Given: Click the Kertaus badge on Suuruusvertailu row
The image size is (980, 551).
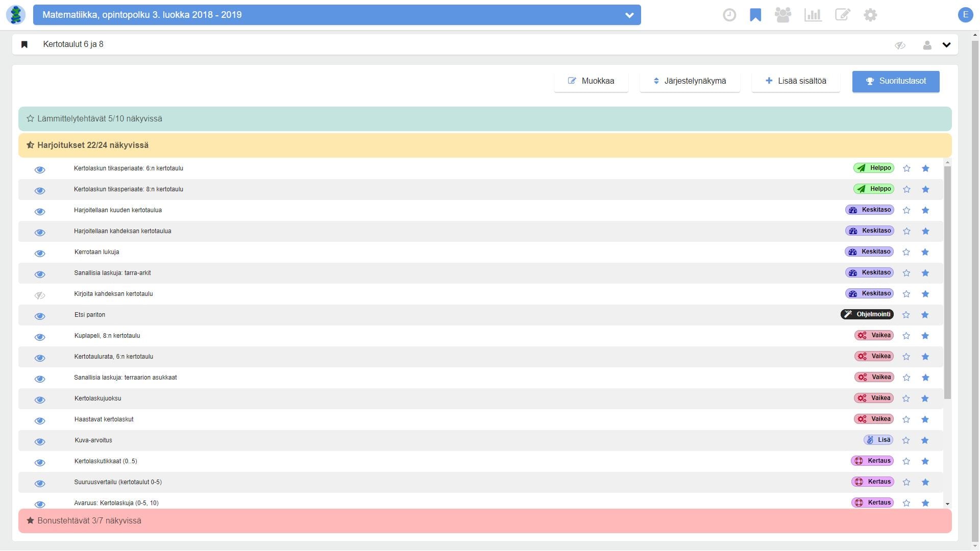Looking at the screenshot, I should click(x=872, y=482).
